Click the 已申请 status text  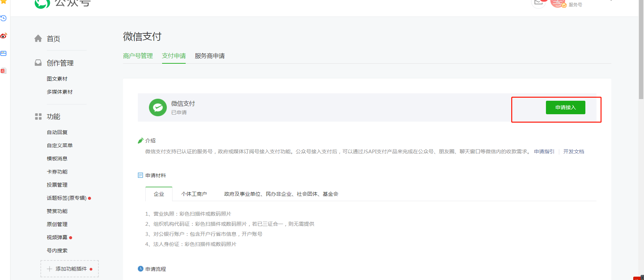179,113
